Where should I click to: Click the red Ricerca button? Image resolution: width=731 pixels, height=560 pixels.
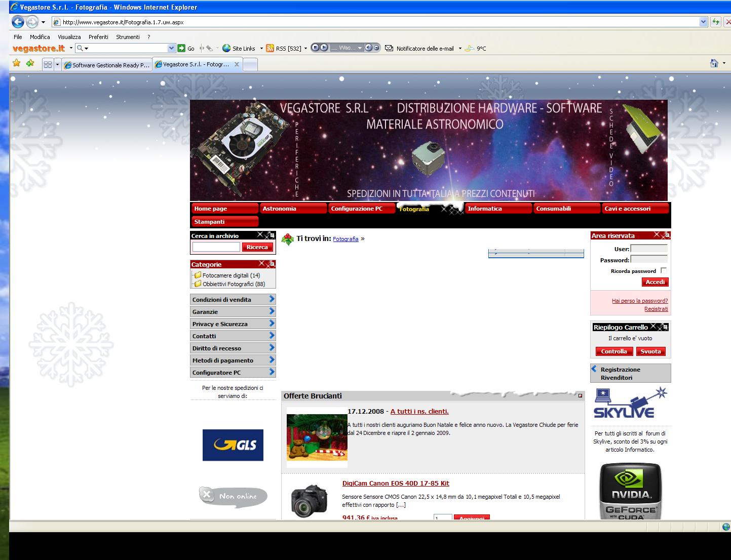[x=257, y=247]
